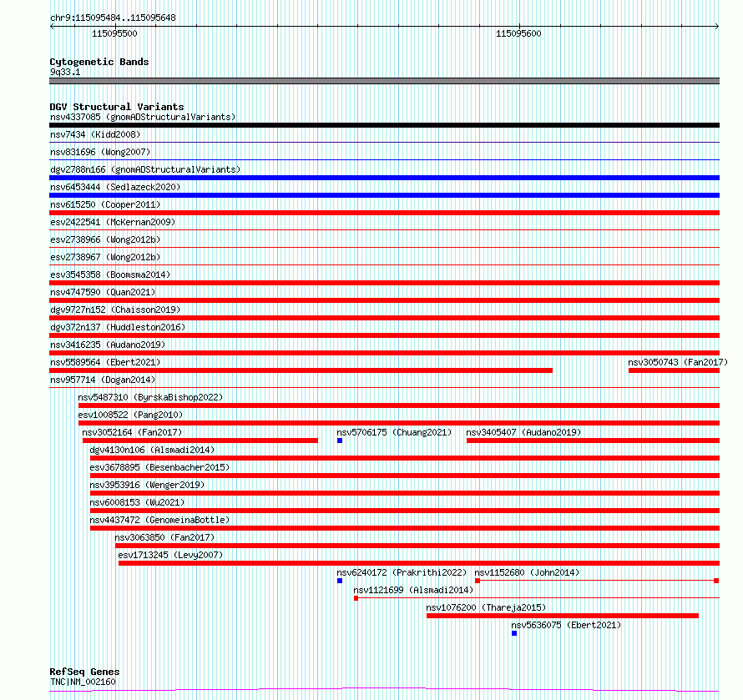743x700 pixels.
Task: Select esv2422541 (McKernan2009) label
Action: click(x=113, y=222)
